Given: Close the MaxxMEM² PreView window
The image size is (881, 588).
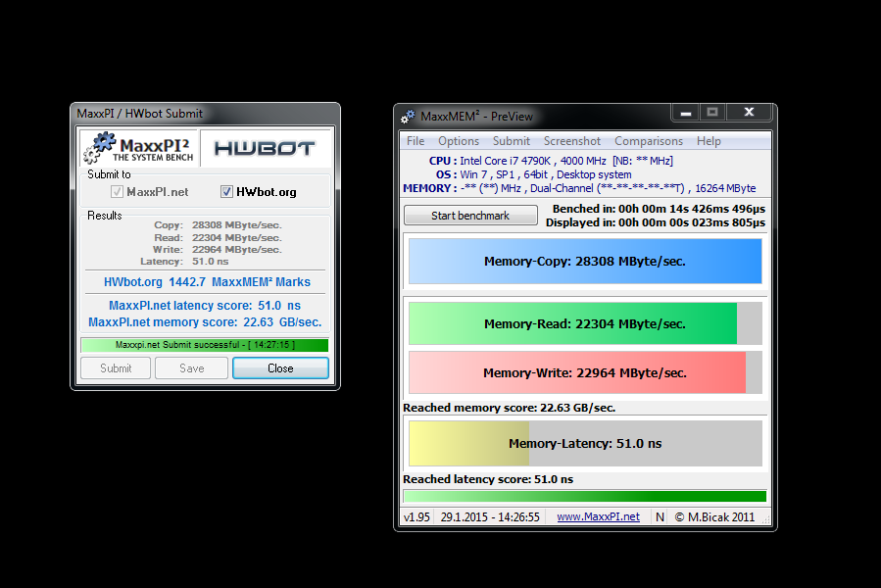Looking at the screenshot, I should click(749, 113).
